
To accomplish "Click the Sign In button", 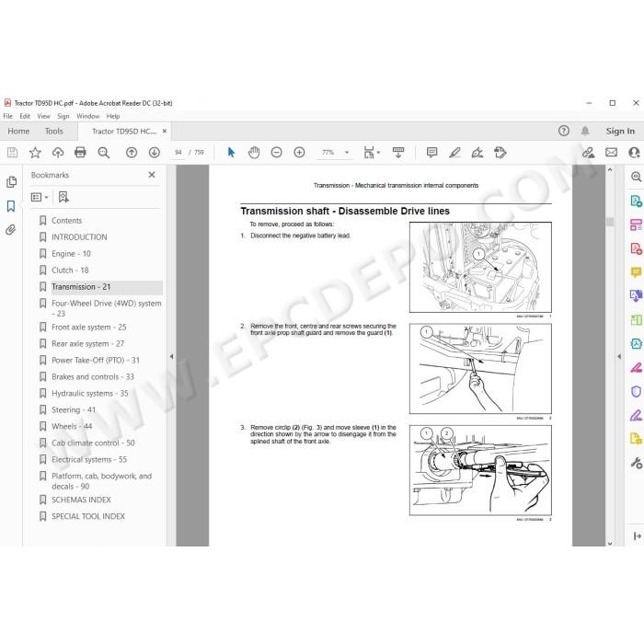I will coord(620,132).
